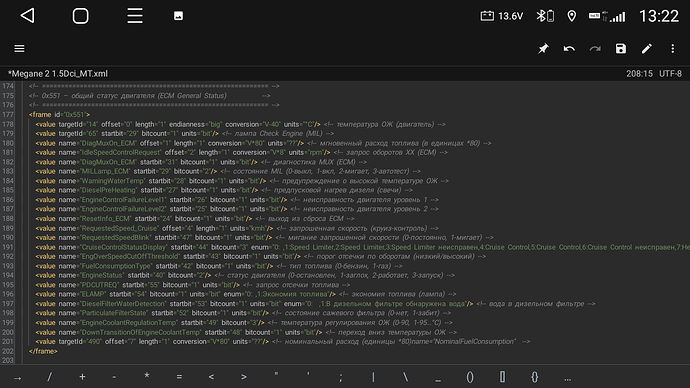Click the CruiseControlStatusDisplay value line

[x=363, y=247]
